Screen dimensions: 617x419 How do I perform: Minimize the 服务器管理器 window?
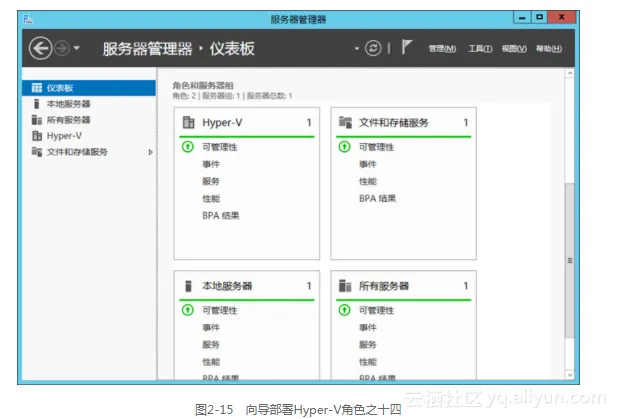[522, 17]
